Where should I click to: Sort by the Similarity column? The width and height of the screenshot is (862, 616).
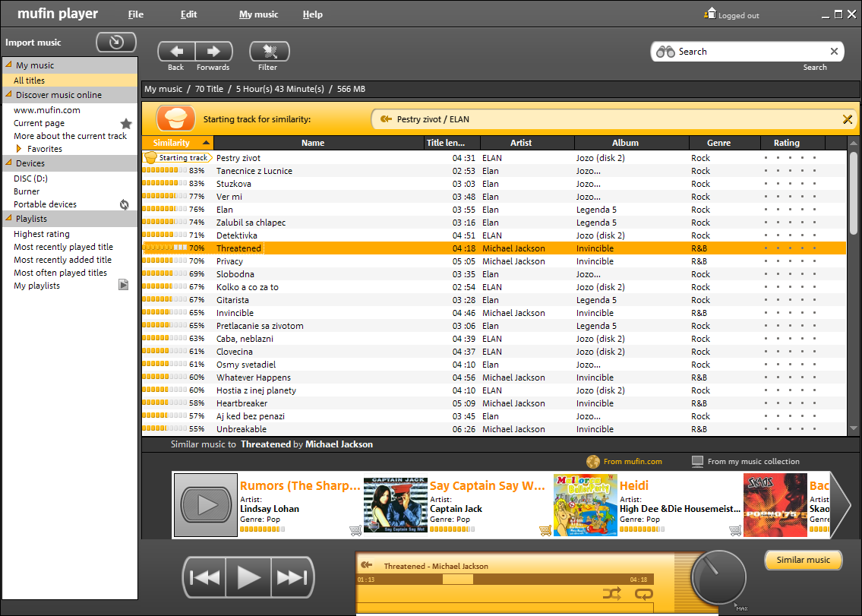click(178, 143)
